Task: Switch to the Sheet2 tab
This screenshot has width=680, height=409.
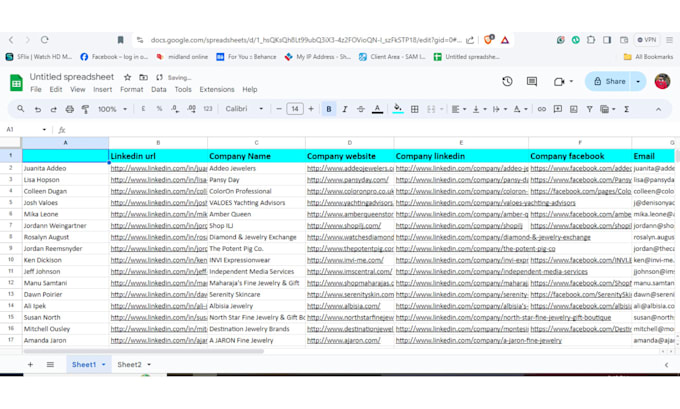Action: point(134,364)
